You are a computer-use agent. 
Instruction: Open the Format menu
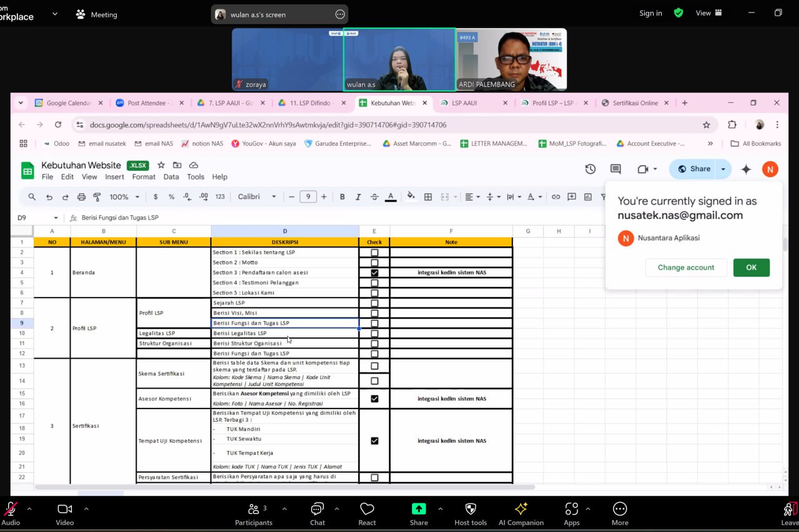(x=144, y=177)
